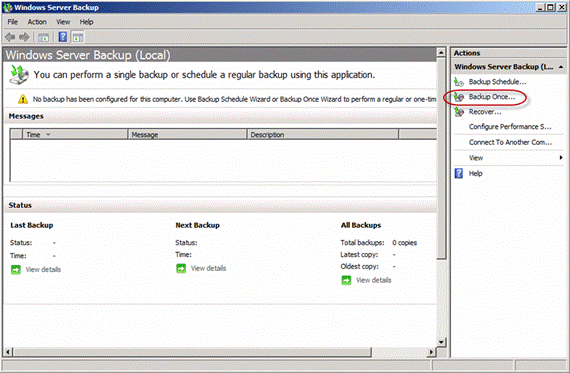Open View details under All Backups
This screenshot has width=570, height=373.
pos(374,280)
